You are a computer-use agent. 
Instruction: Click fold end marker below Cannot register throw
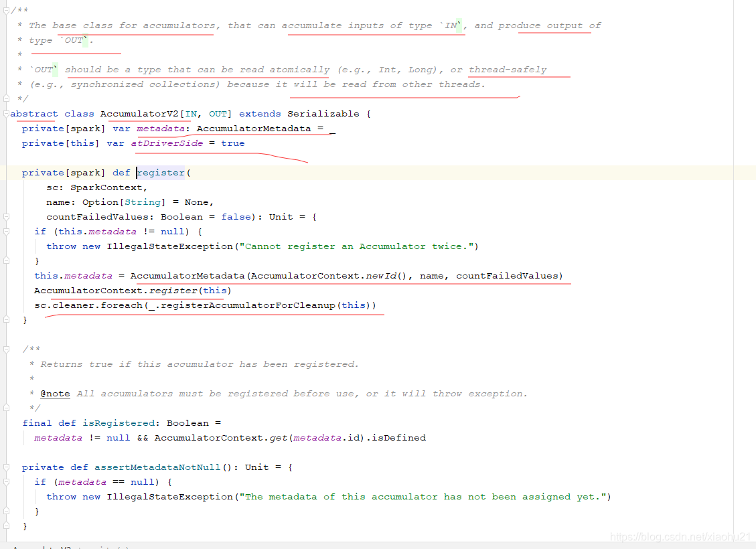(6, 260)
